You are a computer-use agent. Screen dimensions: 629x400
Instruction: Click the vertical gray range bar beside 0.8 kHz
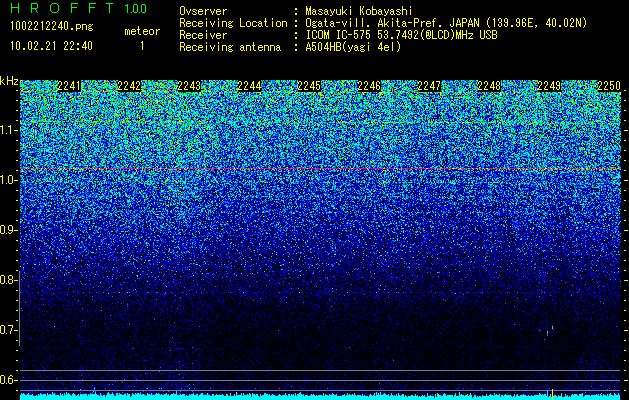click(19, 308)
